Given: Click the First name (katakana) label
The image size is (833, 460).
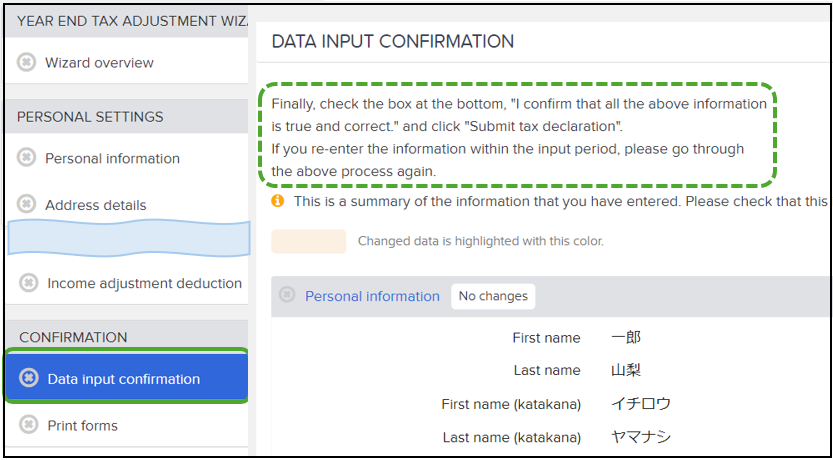Looking at the screenshot, I should pos(511,405).
